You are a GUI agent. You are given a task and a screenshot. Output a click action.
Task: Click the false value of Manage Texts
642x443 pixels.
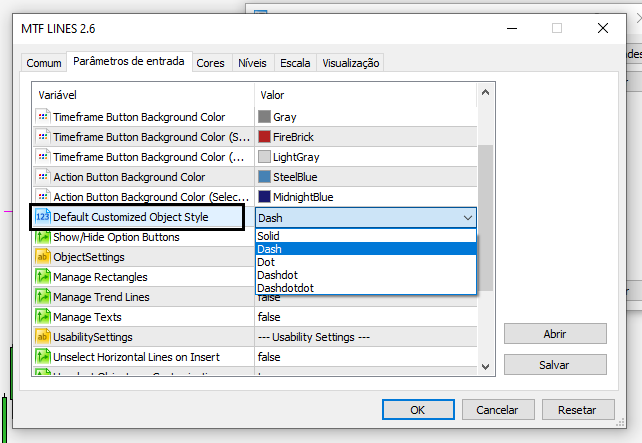(x=268, y=317)
